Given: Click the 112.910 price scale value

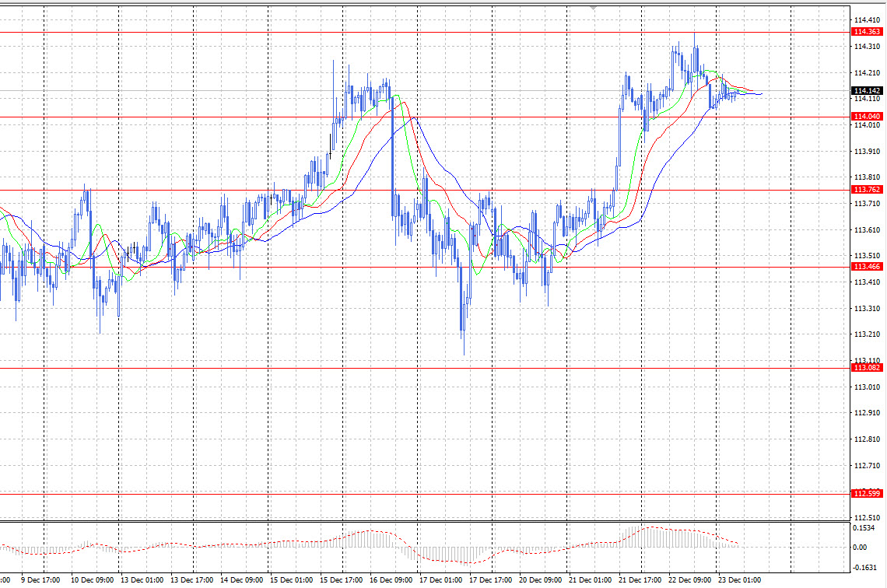Looking at the screenshot, I should pos(868,413).
